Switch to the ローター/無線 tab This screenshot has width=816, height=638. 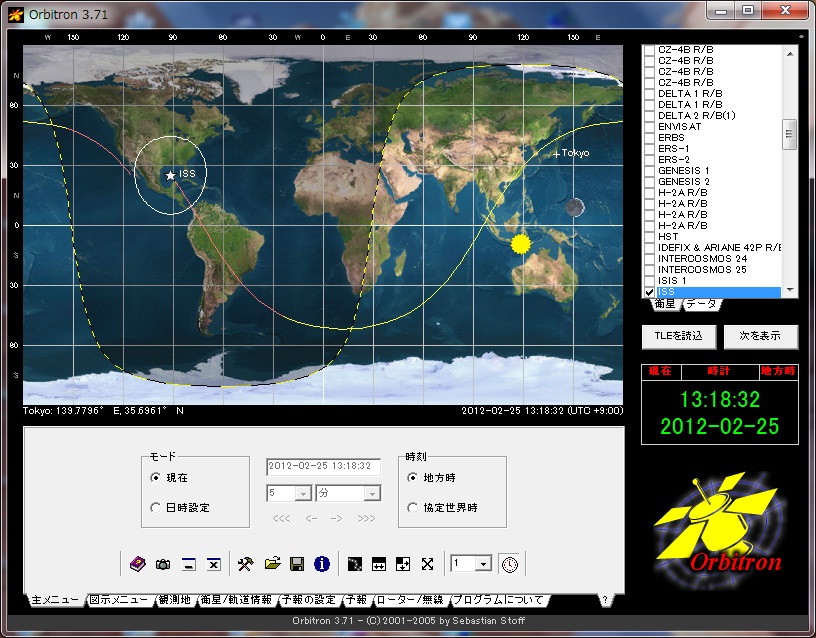tap(410, 600)
